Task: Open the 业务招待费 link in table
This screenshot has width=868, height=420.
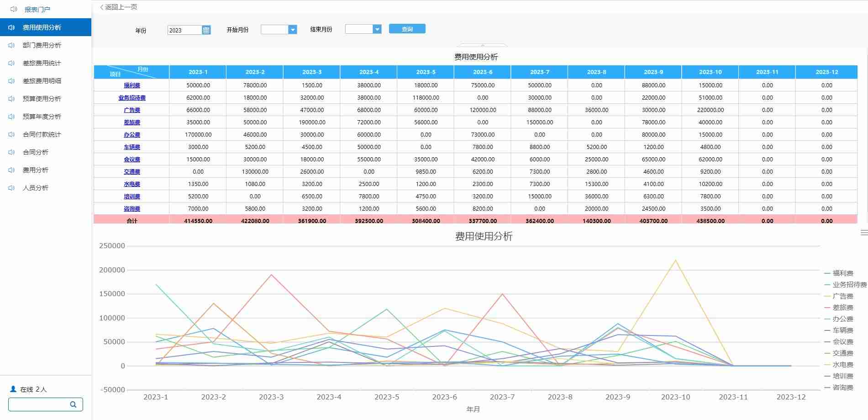Action: (132, 98)
